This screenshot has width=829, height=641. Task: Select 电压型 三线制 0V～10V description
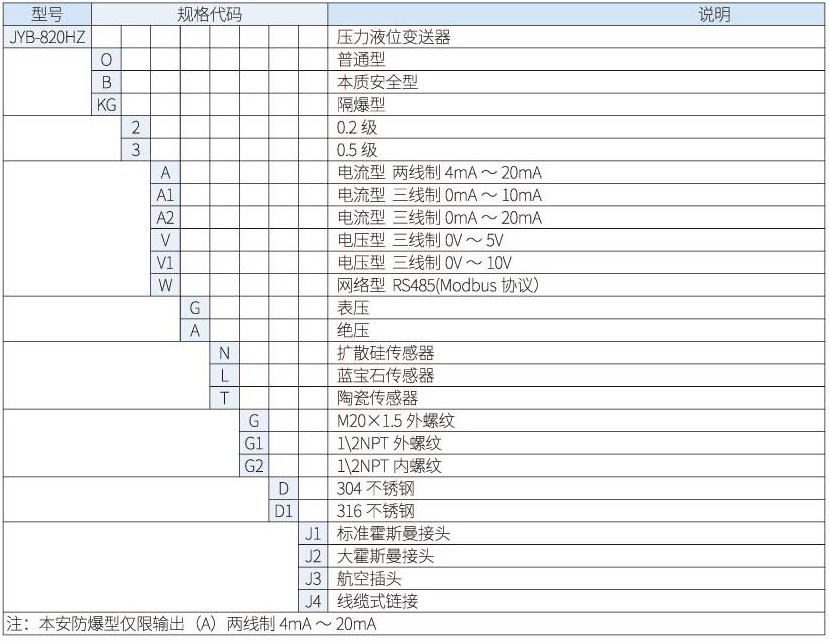tap(425, 263)
